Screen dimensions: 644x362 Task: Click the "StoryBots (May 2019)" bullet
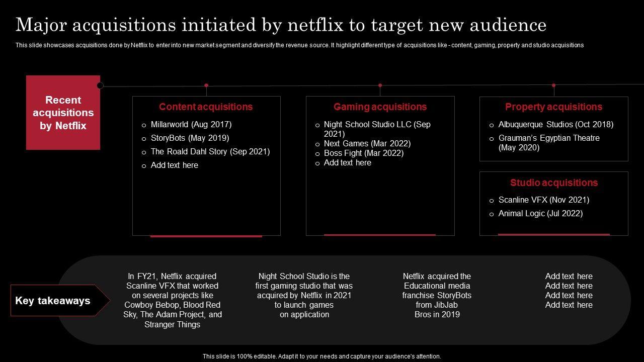coord(190,138)
